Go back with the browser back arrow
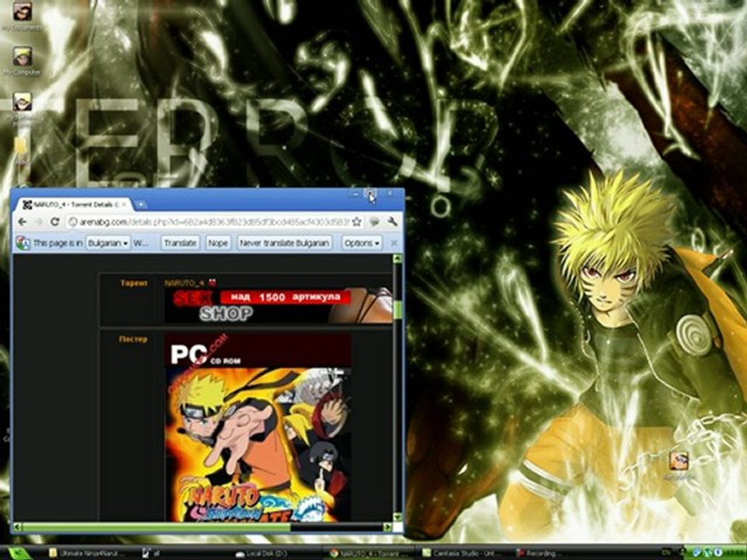 click(x=22, y=222)
